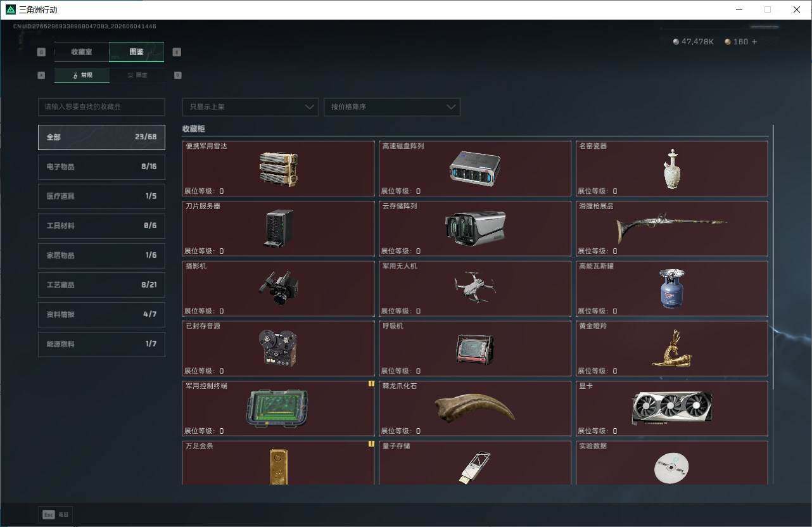Screen dimensions: 812x527
Task: Show 全部 category 23/68
Action: [101, 137]
